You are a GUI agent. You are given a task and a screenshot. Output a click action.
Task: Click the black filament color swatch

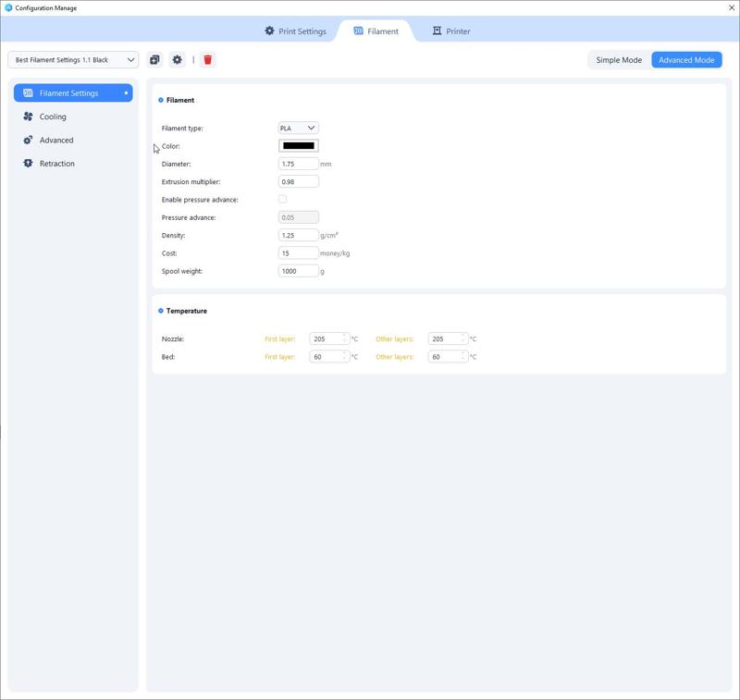(298, 146)
